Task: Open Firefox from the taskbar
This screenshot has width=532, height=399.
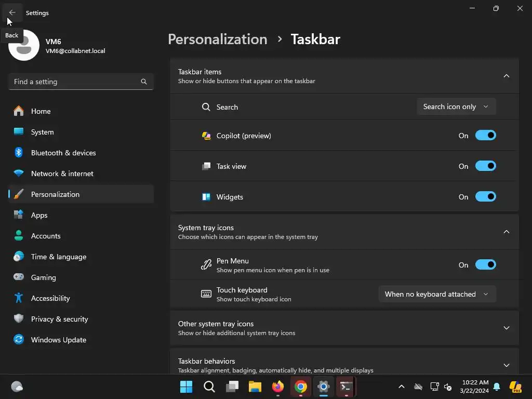Action: pyautogui.click(x=278, y=387)
